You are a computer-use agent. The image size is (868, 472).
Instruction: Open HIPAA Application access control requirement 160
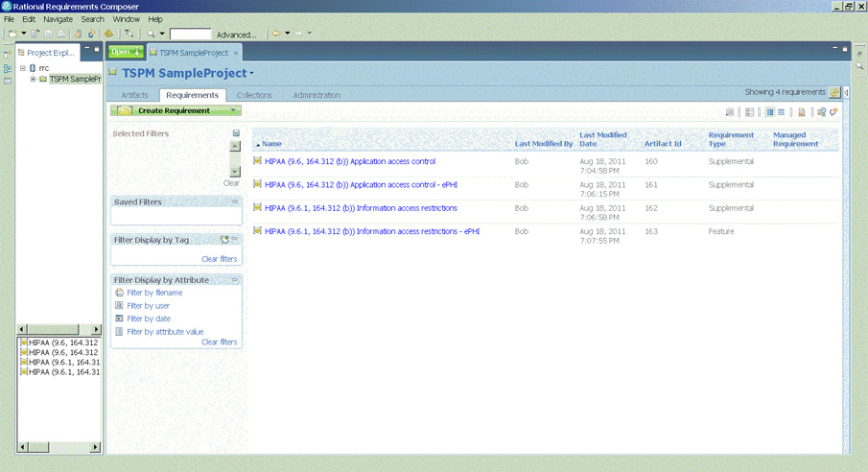pos(350,162)
